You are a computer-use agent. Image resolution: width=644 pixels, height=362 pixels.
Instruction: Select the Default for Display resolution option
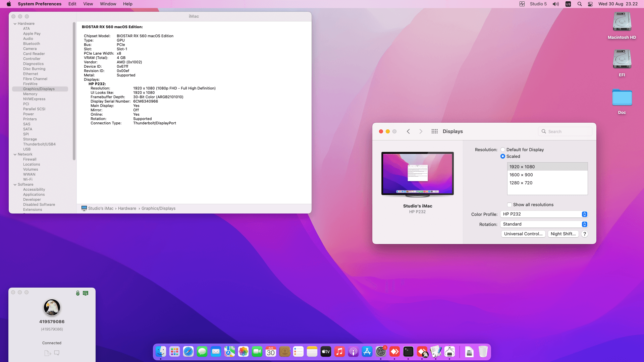(503, 150)
